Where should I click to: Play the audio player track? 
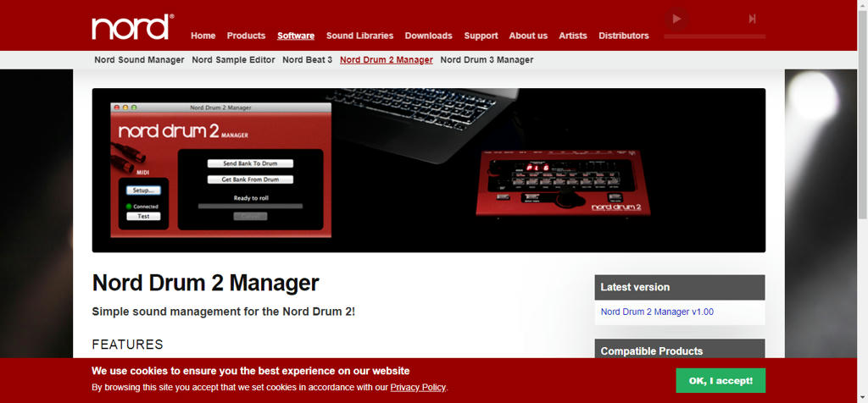(676, 19)
